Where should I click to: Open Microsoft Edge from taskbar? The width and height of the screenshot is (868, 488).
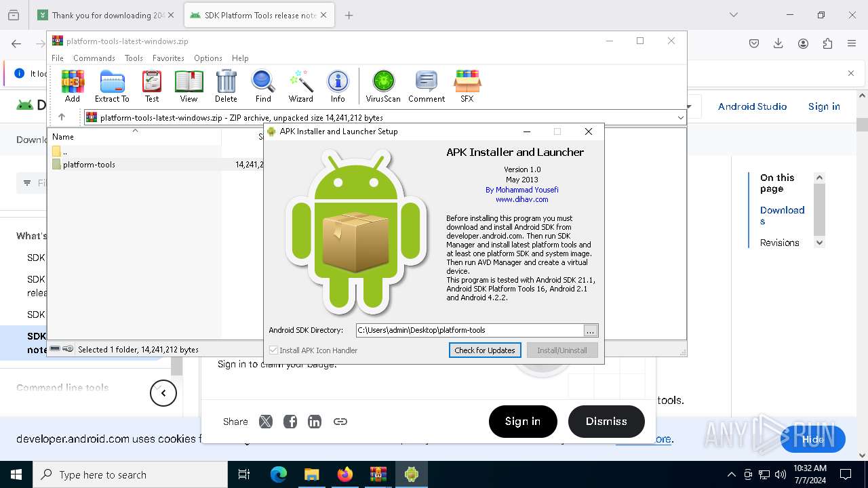(279, 474)
